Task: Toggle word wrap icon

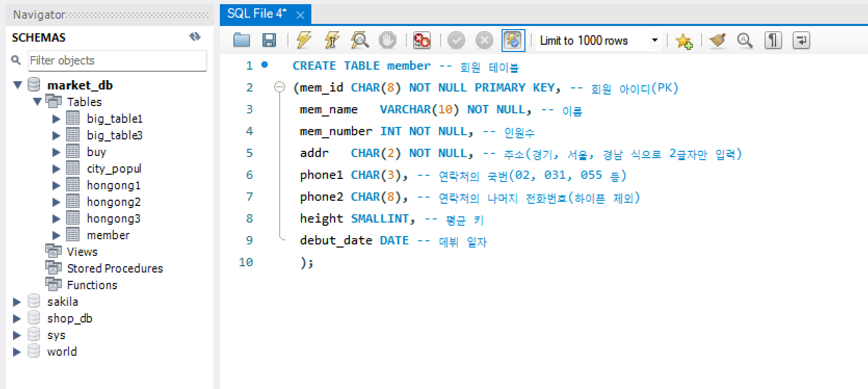Action: click(801, 40)
